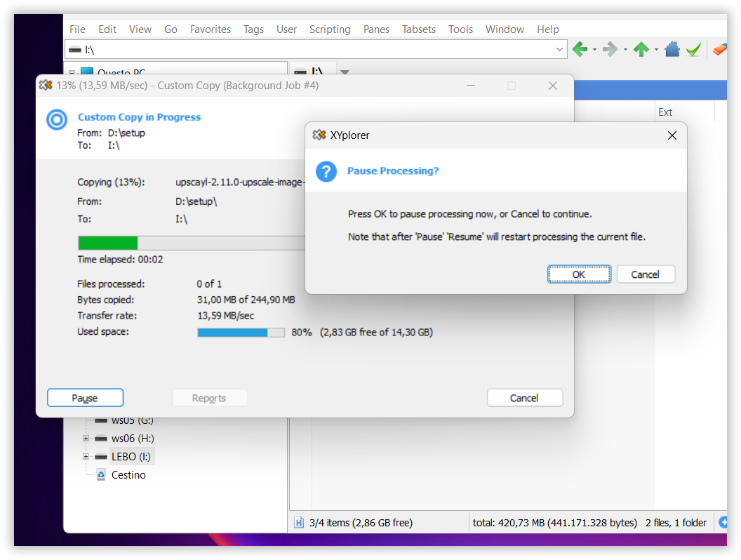This screenshot has width=741, height=560.
Task: Open the Forward history dropdown arrow
Action: coord(625,49)
